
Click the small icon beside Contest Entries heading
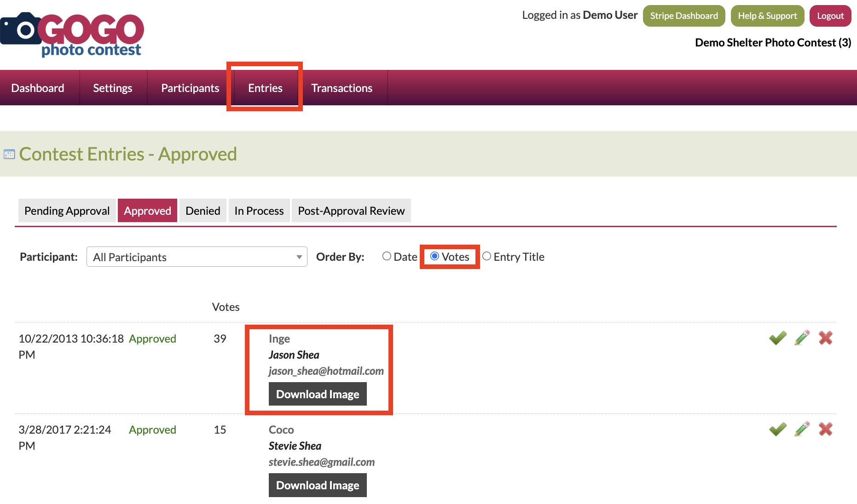pyautogui.click(x=9, y=155)
